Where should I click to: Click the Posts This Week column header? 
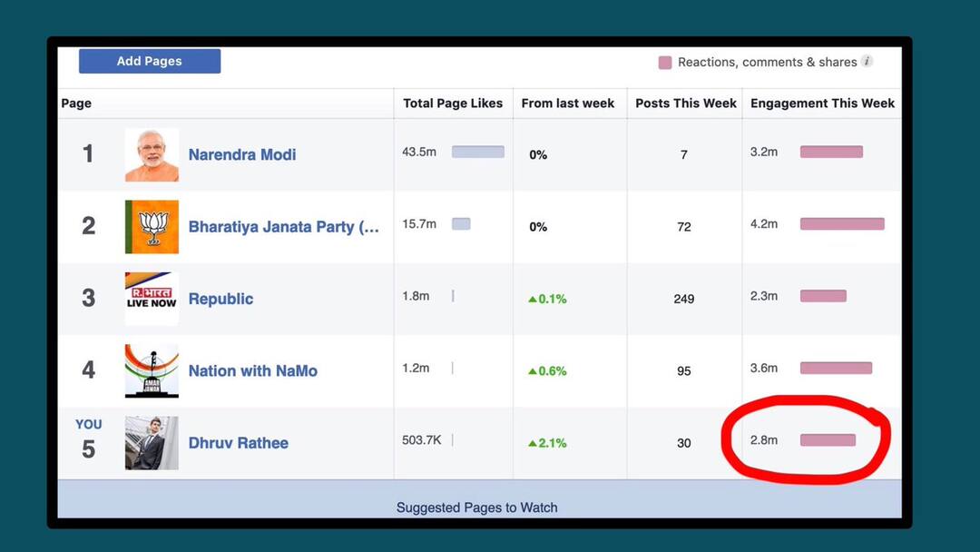pos(686,103)
